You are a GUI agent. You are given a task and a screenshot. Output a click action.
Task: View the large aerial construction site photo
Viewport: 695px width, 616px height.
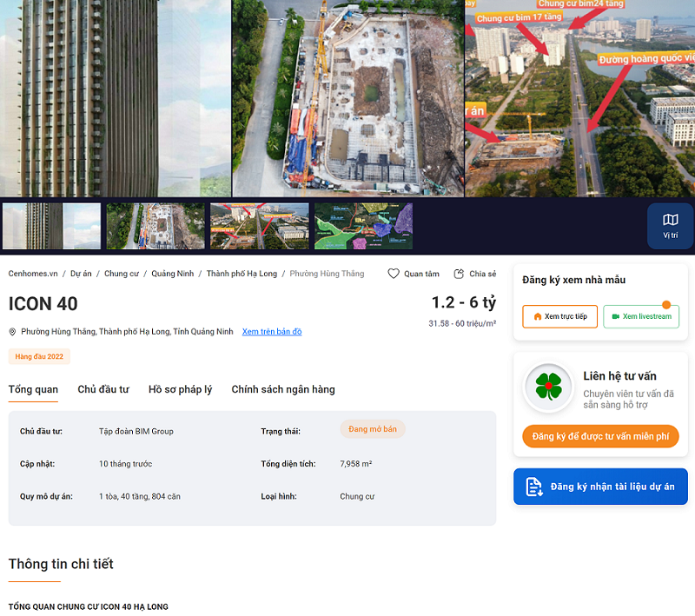click(x=348, y=98)
